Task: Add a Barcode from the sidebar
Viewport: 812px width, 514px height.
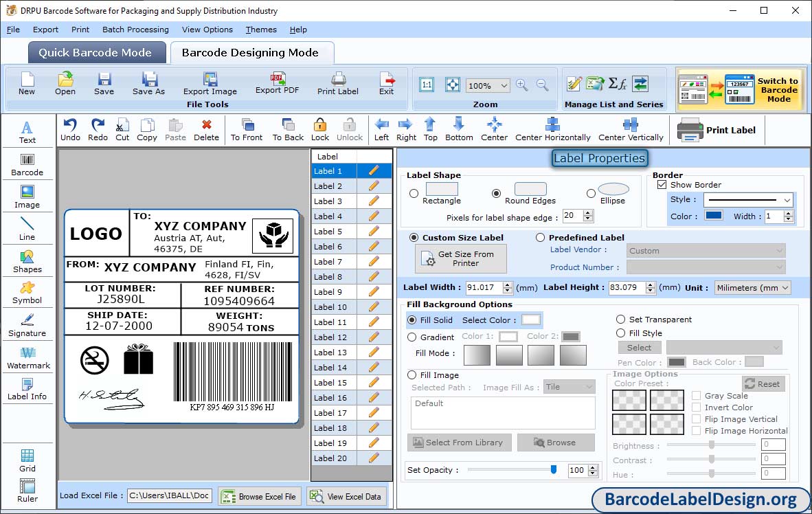Action: pos(27,165)
